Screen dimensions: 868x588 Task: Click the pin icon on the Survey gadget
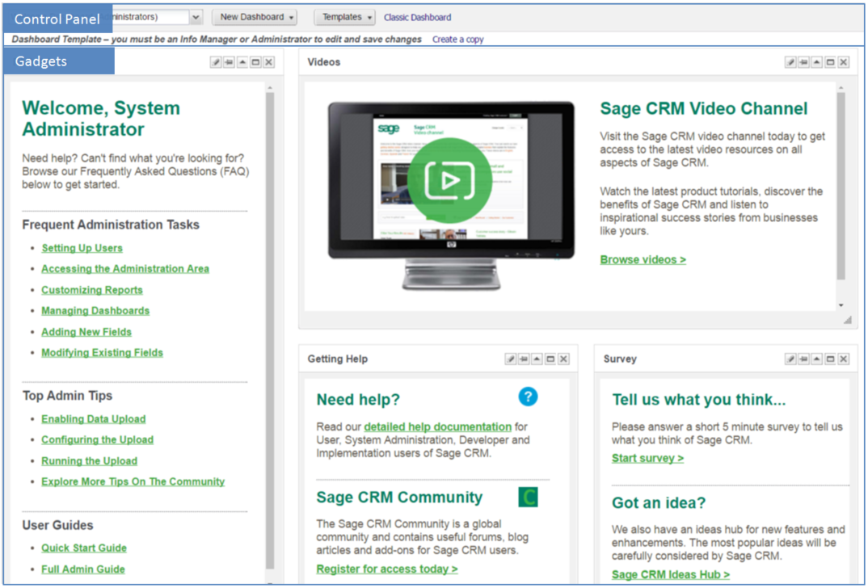click(x=804, y=359)
